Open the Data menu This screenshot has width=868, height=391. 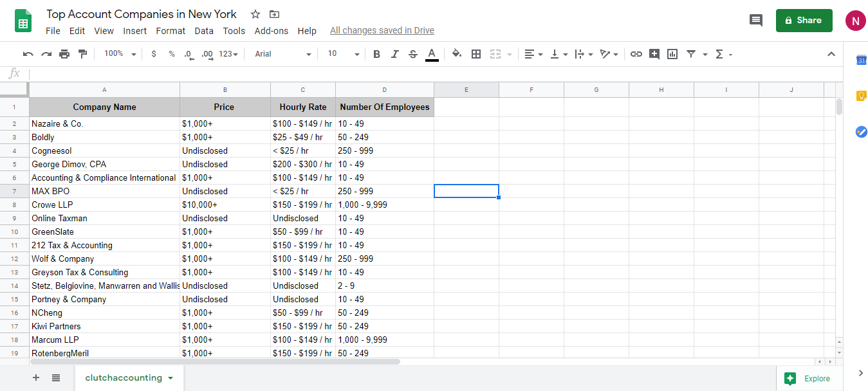click(204, 31)
